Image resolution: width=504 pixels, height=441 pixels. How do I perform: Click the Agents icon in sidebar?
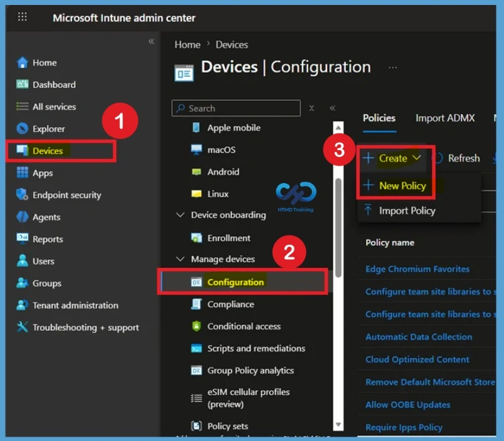click(x=22, y=217)
